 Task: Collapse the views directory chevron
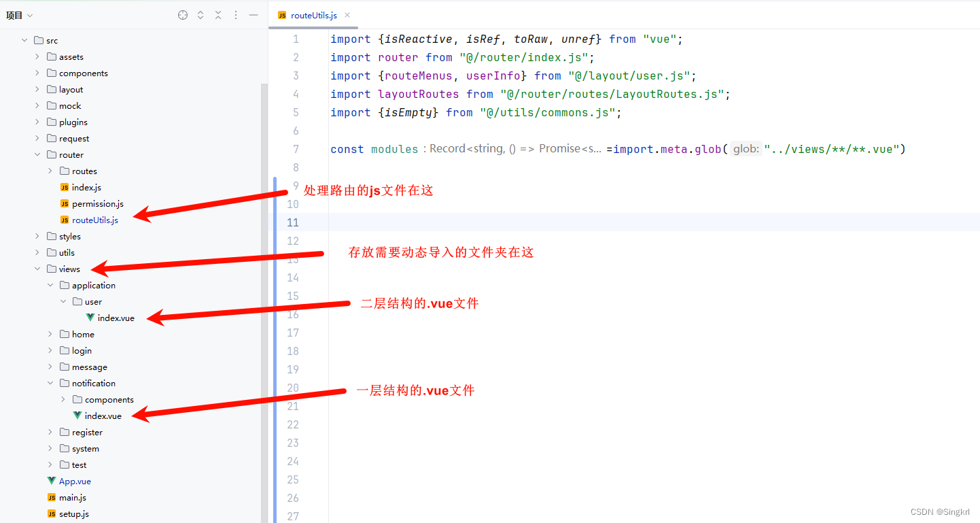(x=37, y=269)
